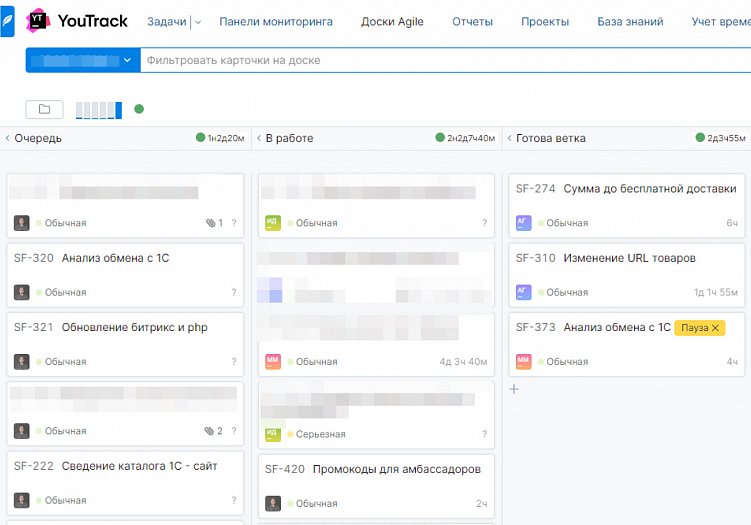The height and width of the screenshot is (525, 751).
Task: Open card SF-420 Промокоды для амбассадоров
Action: pyautogui.click(x=376, y=486)
